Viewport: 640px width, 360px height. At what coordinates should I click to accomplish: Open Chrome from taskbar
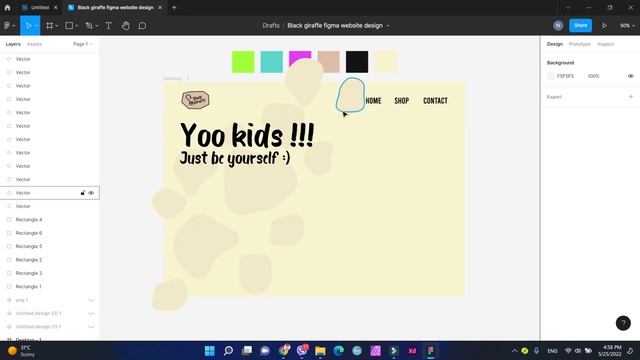[284, 351]
